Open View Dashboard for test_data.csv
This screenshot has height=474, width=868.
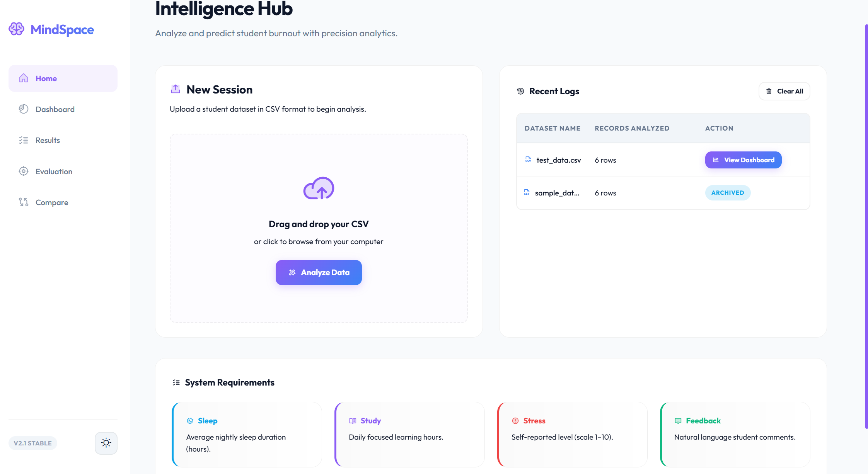(743, 160)
